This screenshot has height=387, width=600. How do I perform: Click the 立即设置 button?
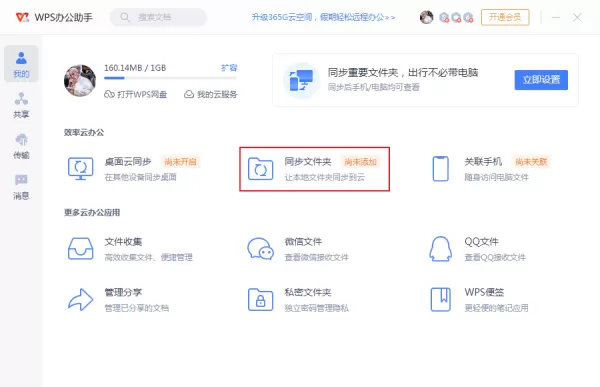pyautogui.click(x=541, y=80)
